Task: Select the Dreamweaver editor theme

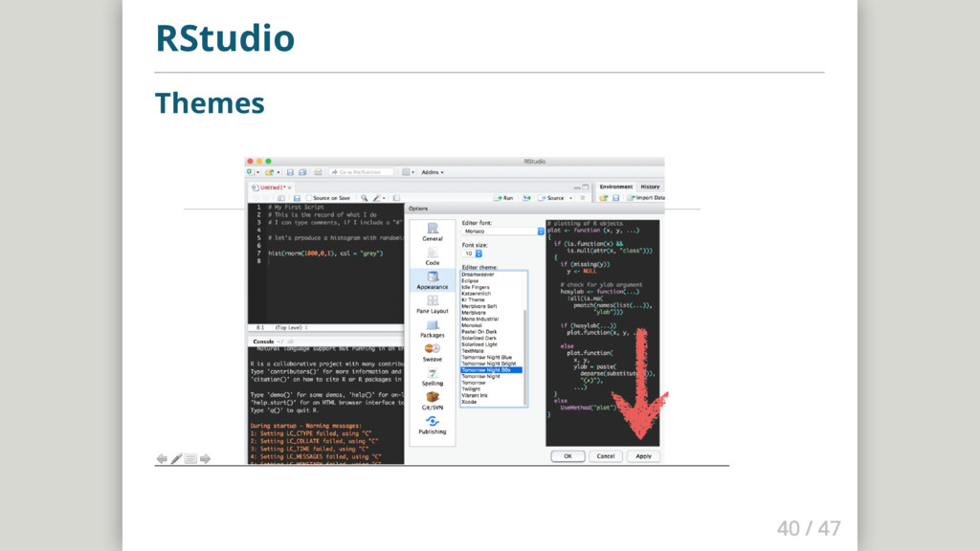Action: coord(478,275)
